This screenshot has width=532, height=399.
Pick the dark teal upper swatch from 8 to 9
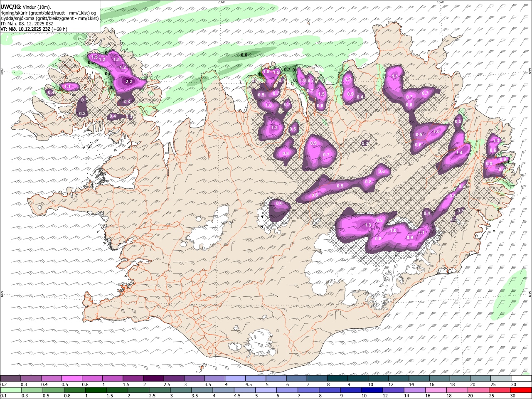pyautogui.click(x=337, y=378)
